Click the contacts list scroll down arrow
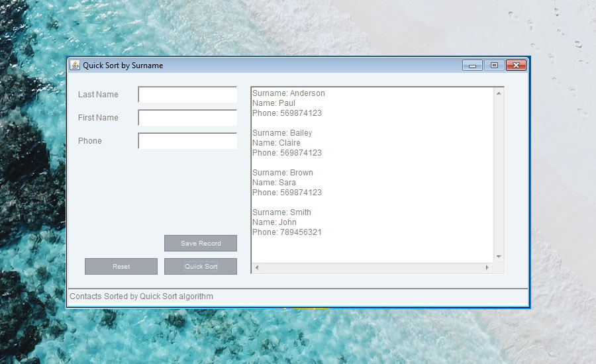The height and width of the screenshot is (364, 596). (499, 257)
